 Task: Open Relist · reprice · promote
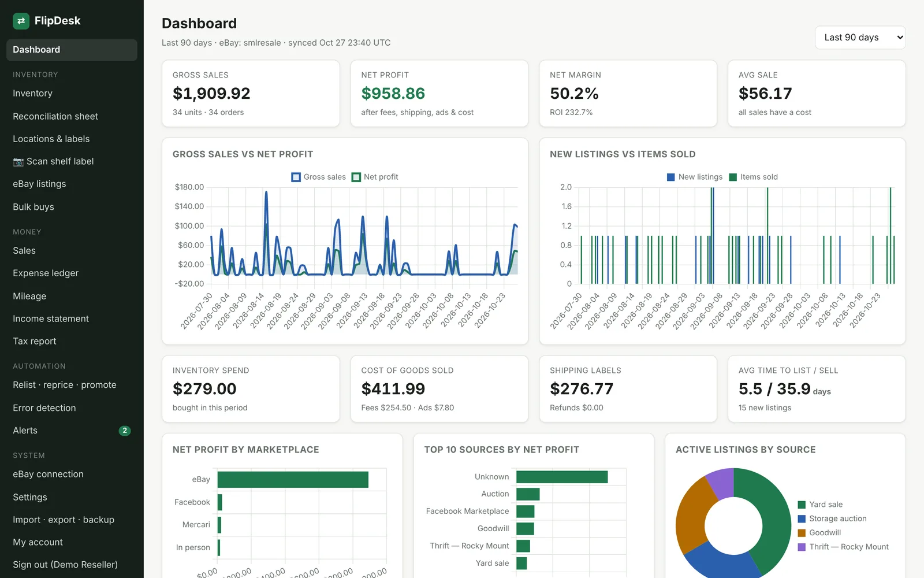pos(72,385)
